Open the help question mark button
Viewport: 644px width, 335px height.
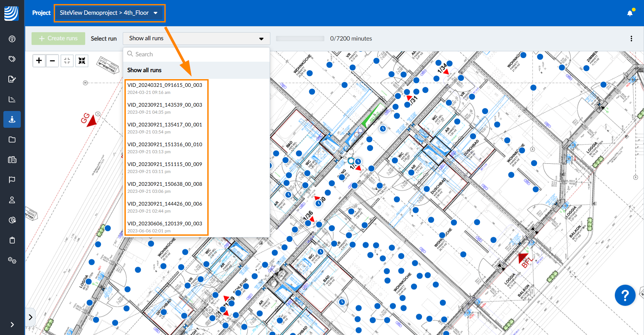click(x=625, y=295)
